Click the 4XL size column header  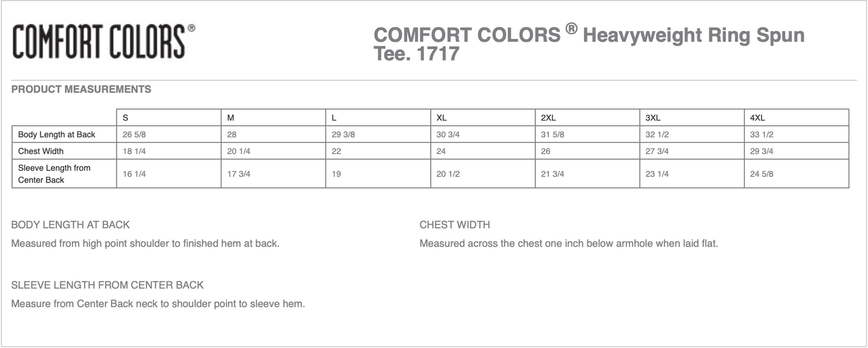[757, 118]
